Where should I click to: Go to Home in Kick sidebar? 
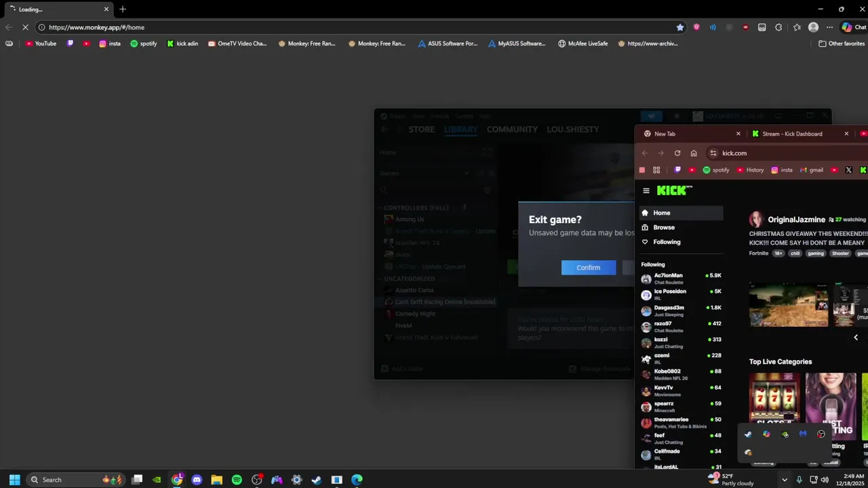point(681,213)
